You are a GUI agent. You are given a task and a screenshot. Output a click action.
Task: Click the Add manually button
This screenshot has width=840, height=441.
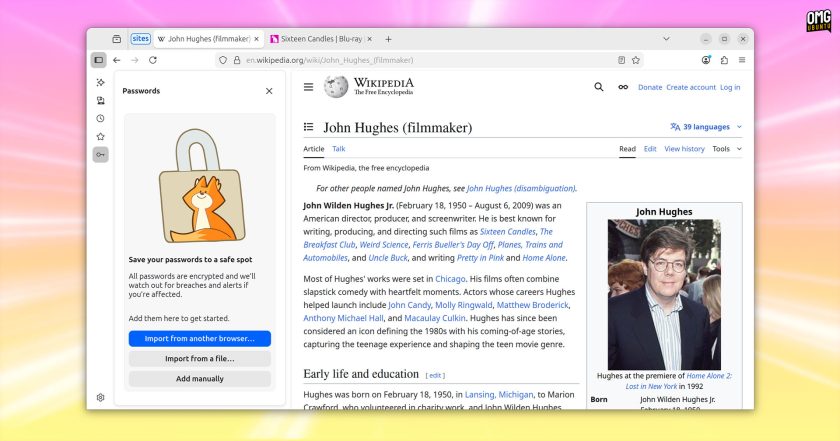coord(200,378)
